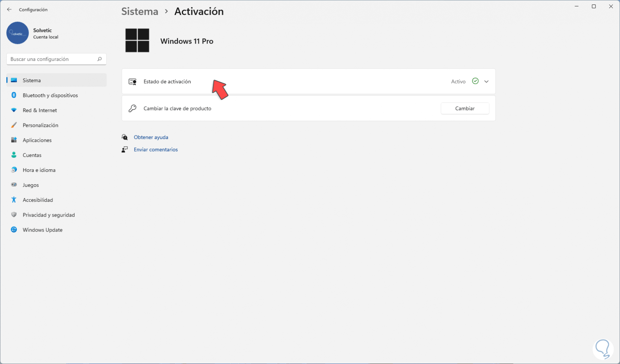Screen dimensions: 620x364
Task: Select Windows Update in the sidebar
Action: click(57, 230)
